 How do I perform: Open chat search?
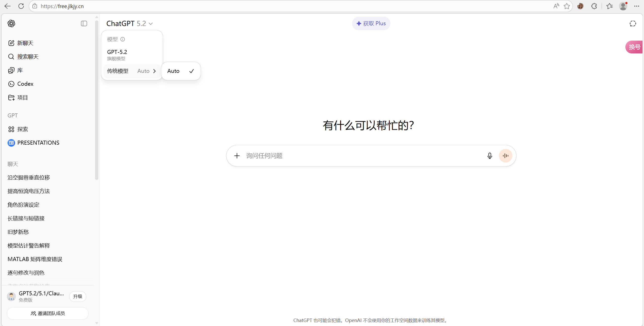(28, 56)
